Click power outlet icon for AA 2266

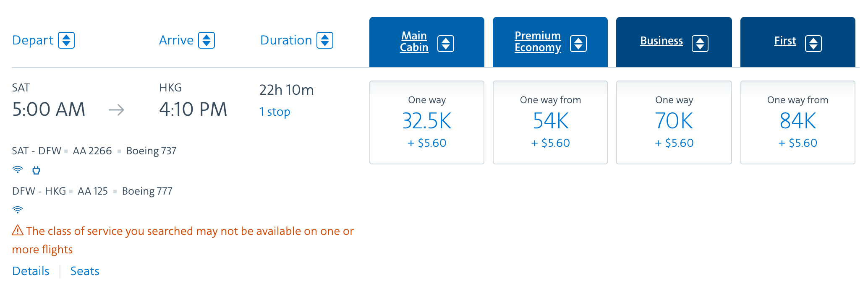[37, 170]
